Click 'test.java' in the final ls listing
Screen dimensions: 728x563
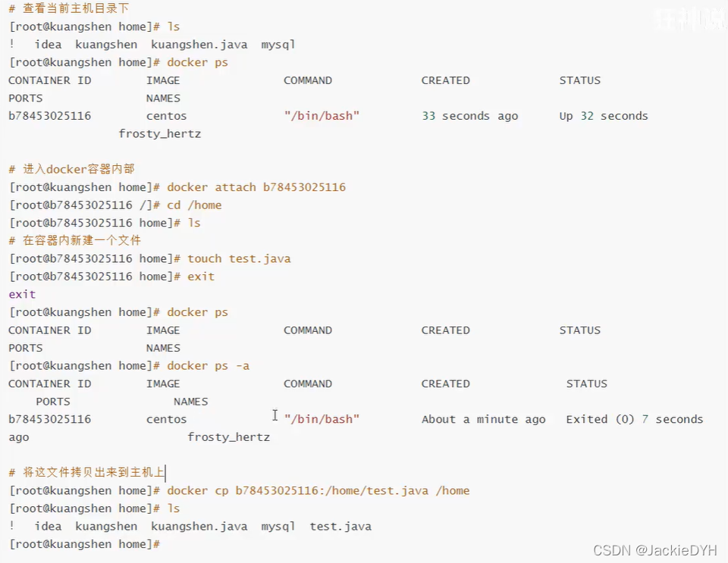(340, 527)
